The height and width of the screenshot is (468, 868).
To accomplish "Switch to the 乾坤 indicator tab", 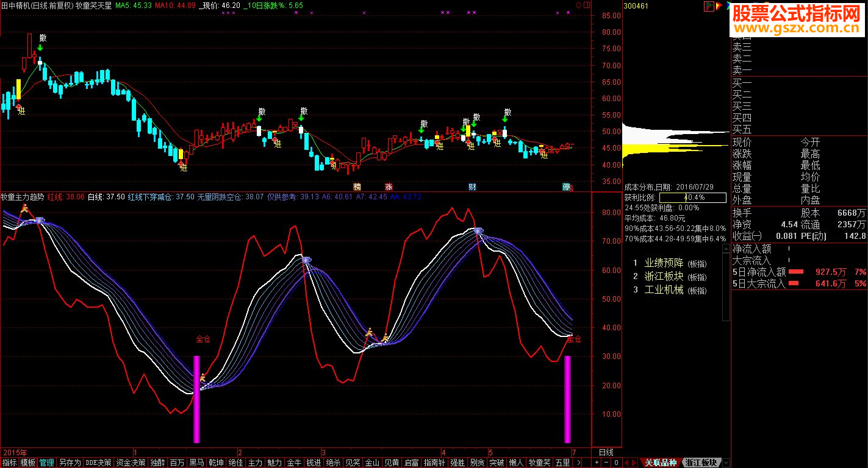I will (216, 463).
